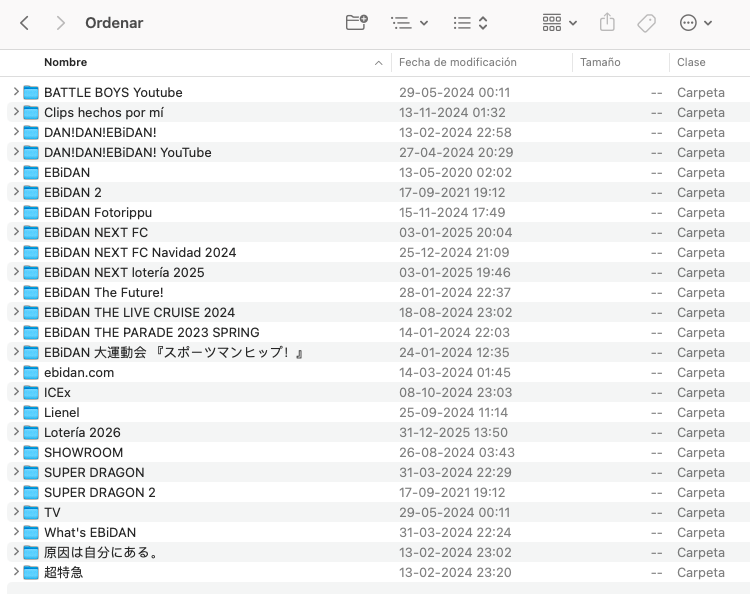Click date 26-08-2024 03:43
This screenshot has height=594, width=750.
(x=457, y=452)
